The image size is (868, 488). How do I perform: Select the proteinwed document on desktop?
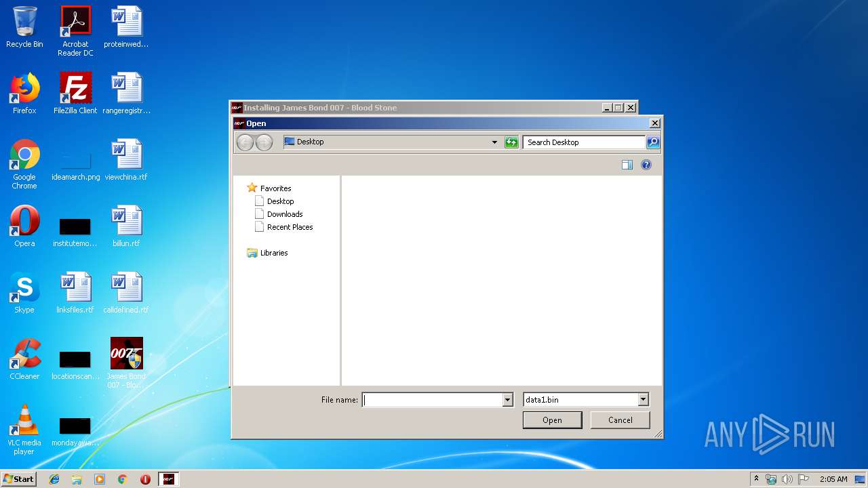click(x=127, y=27)
